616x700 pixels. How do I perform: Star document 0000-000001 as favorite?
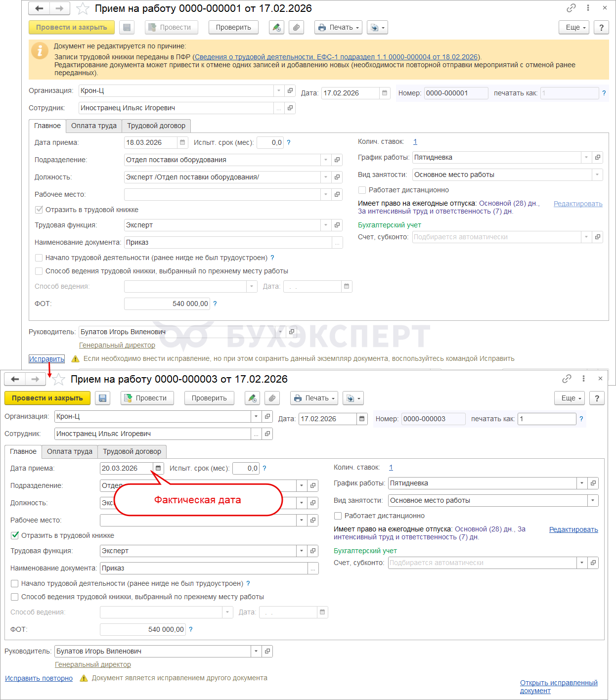(x=83, y=8)
